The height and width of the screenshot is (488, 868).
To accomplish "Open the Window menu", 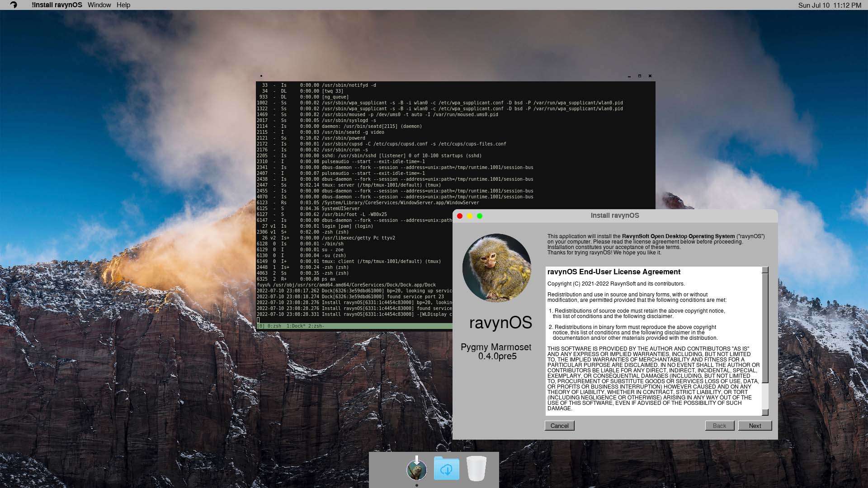I will [x=99, y=5].
